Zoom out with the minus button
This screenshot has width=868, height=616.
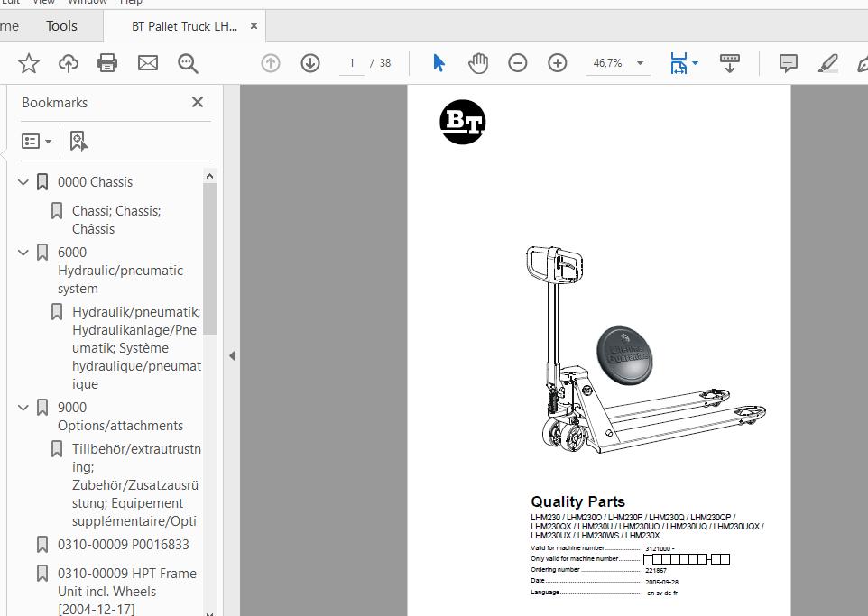point(518,63)
